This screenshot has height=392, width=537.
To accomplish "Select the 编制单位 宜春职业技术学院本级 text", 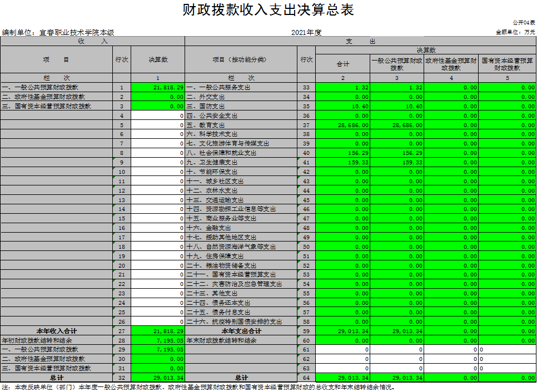I will 58,33.
